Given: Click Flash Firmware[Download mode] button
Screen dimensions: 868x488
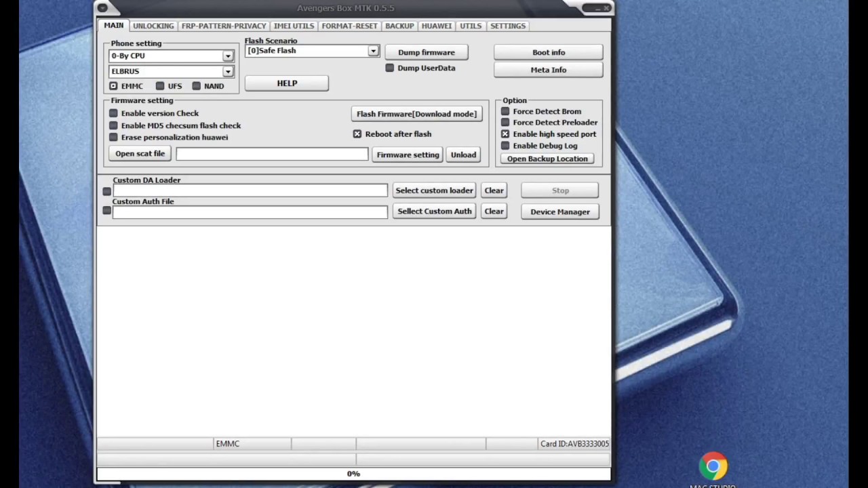Looking at the screenshot, I should (416, 114).
